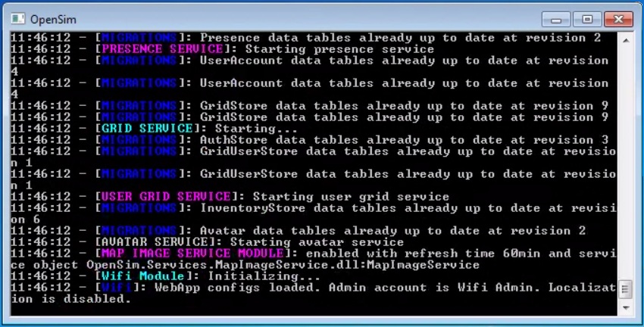Click the Wifi Module log tag

[x=143, y=276]
